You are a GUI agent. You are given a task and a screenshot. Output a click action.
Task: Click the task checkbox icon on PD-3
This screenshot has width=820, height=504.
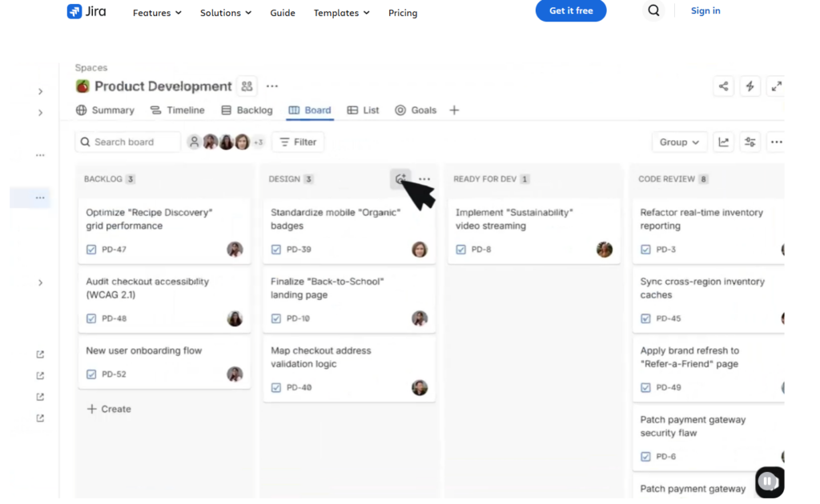coord(645,250)
